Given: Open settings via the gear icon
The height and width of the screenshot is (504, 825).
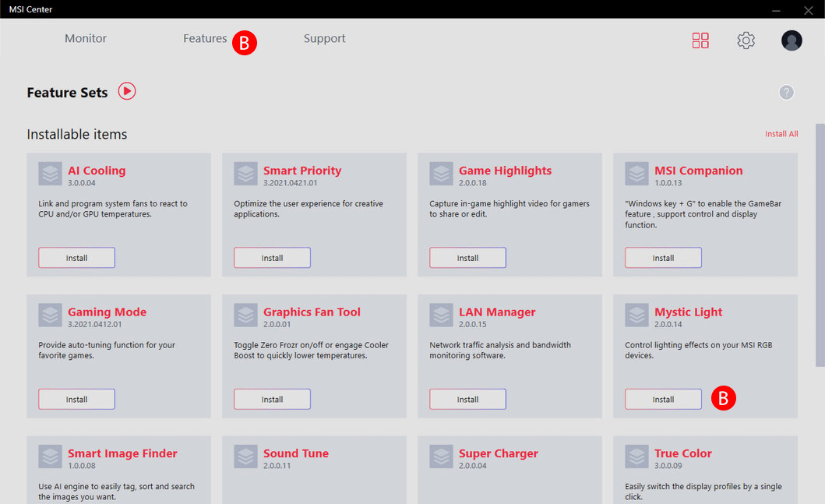Looking at the screenshot, I should click(x=746, y=41).
